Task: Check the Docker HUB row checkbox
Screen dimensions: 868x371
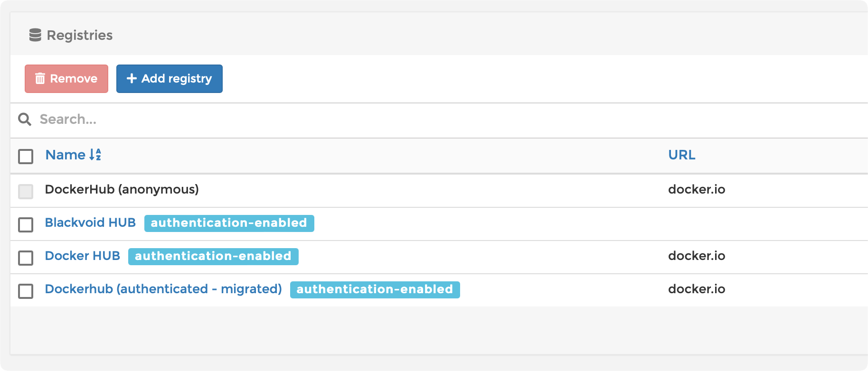Action: pos(26,258)
